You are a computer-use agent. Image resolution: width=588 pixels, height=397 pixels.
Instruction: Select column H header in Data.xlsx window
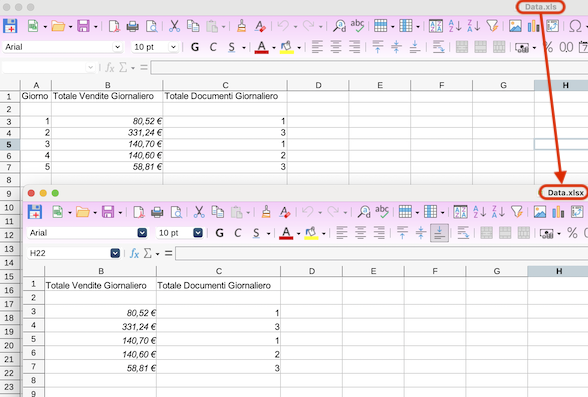(559, 271)
